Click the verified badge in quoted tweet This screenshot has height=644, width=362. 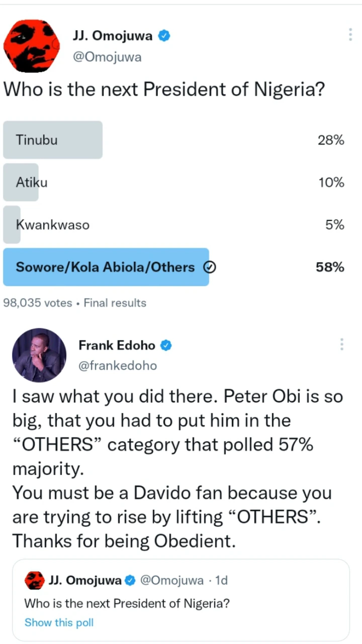pos(129,581)
